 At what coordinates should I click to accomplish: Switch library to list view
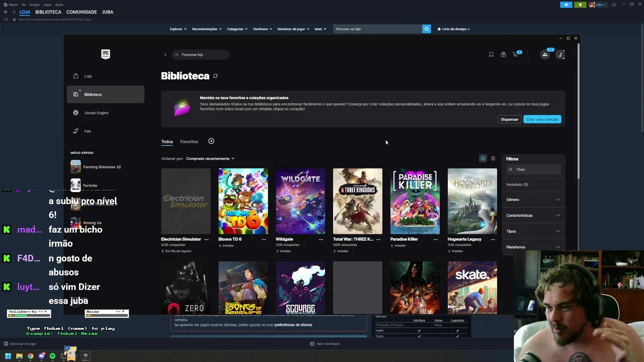click(x=493, y=158)
